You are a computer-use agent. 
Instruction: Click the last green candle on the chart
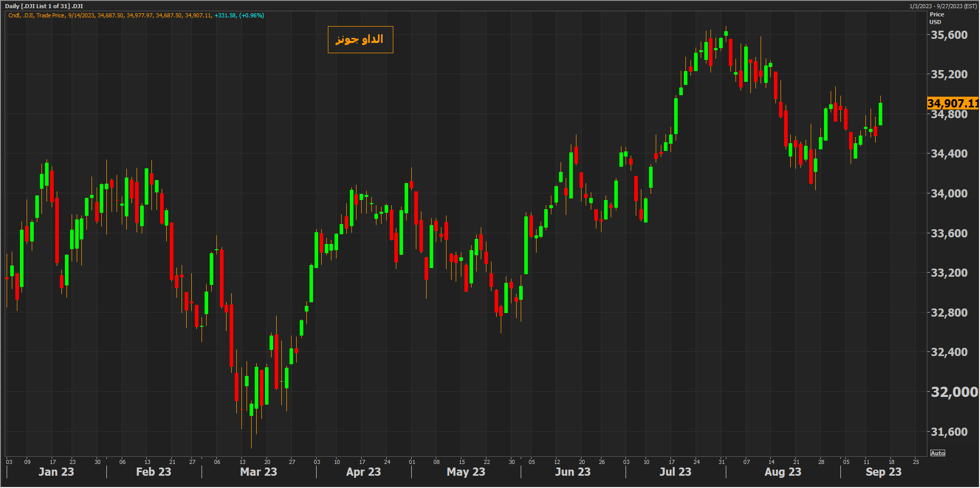click(x=880, y=114)
